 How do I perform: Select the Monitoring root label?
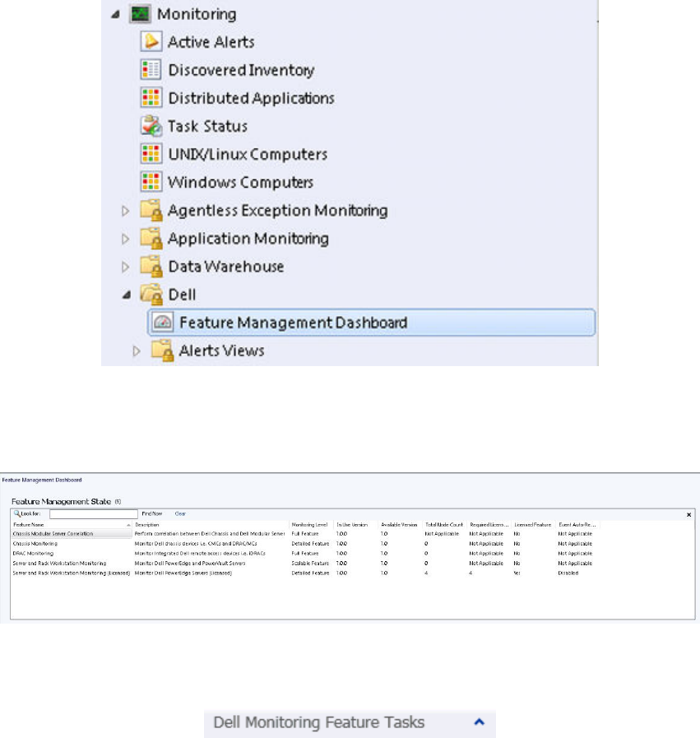point(197,14)
